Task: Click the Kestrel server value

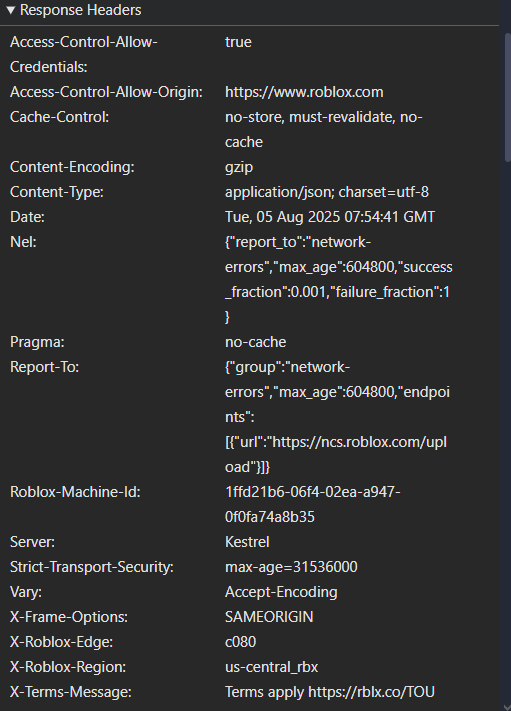Action: click(x=247, y=542)
